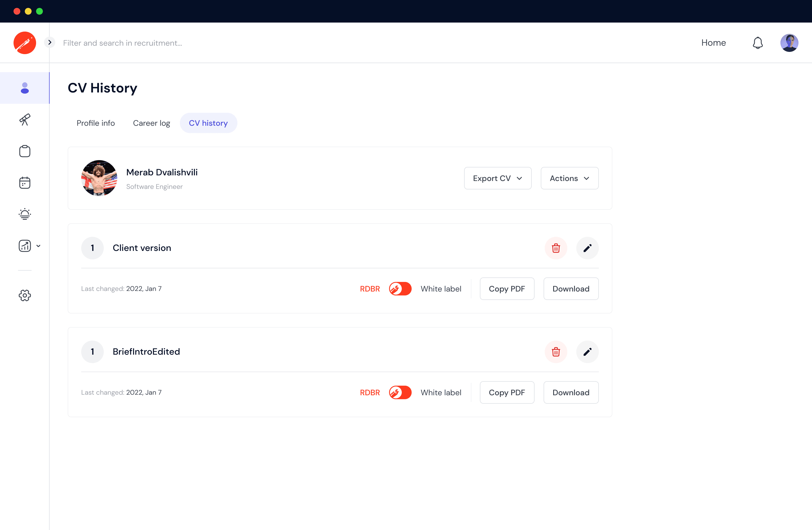Viewport: 812px width, 530px height.
Task: Open the Export CV dropdown
Action: point(497,178)
